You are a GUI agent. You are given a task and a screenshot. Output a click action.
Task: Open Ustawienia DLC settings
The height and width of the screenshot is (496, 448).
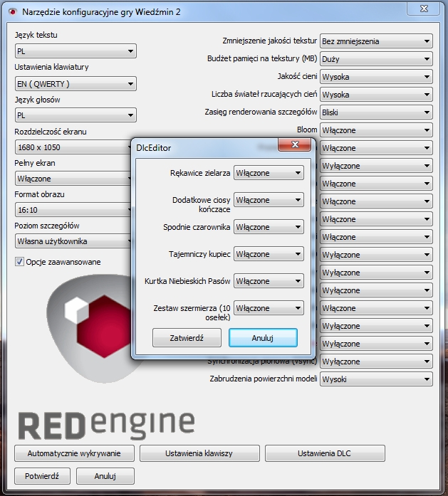click(x=325, y=453)
